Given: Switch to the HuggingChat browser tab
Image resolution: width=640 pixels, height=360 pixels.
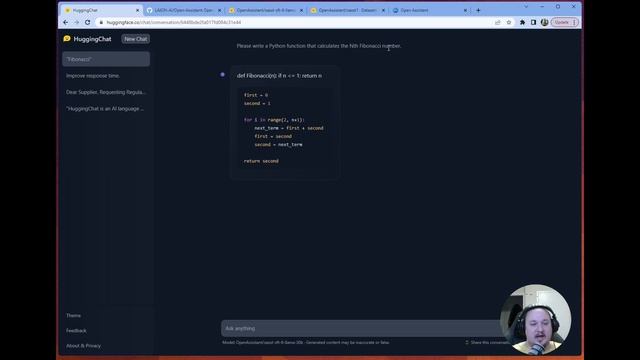Looking at the screenshot, I should click(101, 10).
